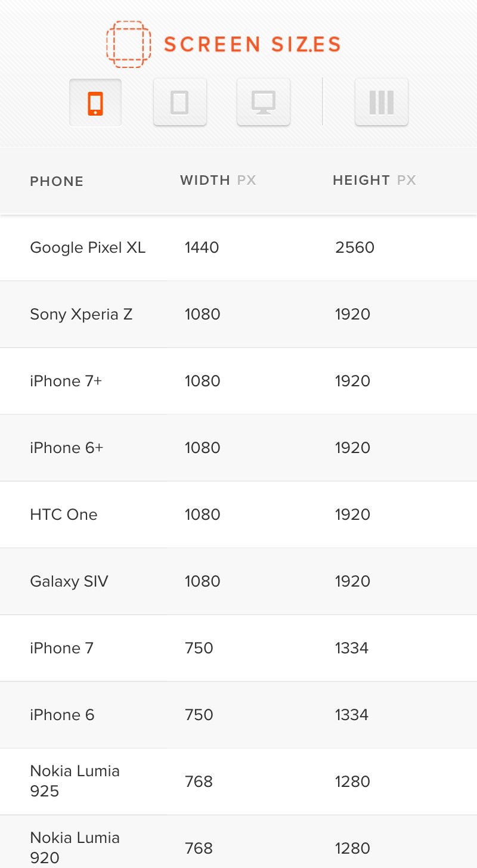Image resolution: width=477 pixels, height=868 pixels.
Task: Choose the Galaxy SIV row
Action: click(x=69, y=581)
